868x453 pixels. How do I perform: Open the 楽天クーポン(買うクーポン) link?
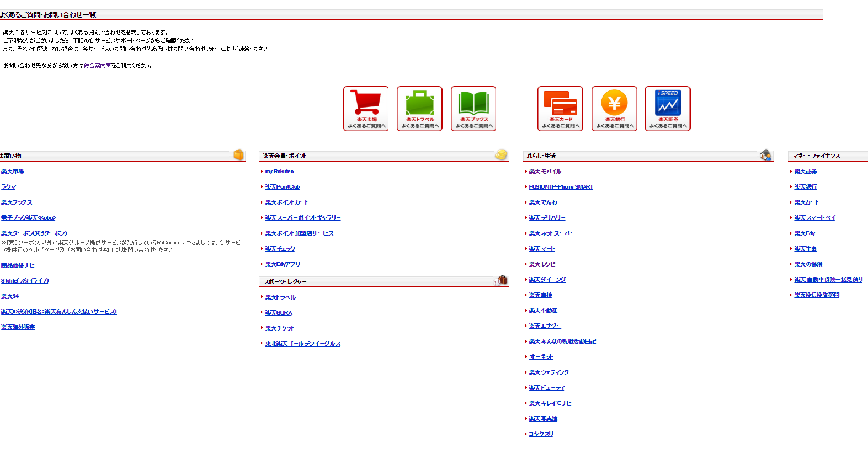click(x=34, y=233)
